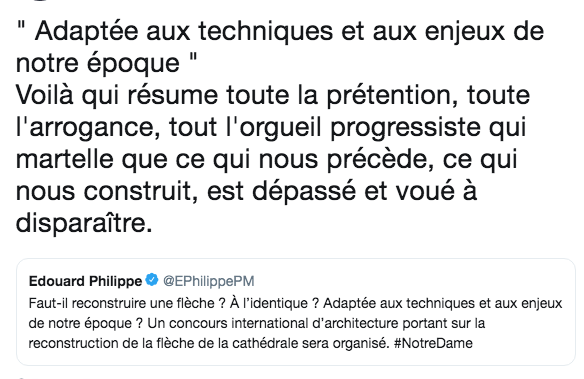584x379 pixels.
Task: Click the word 'progressiste' in the tweet
Action: (406, 128)
